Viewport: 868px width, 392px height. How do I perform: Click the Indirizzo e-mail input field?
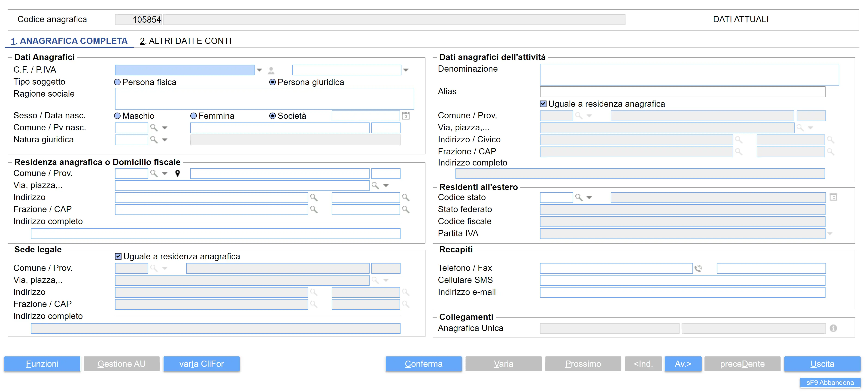point(682,292)
